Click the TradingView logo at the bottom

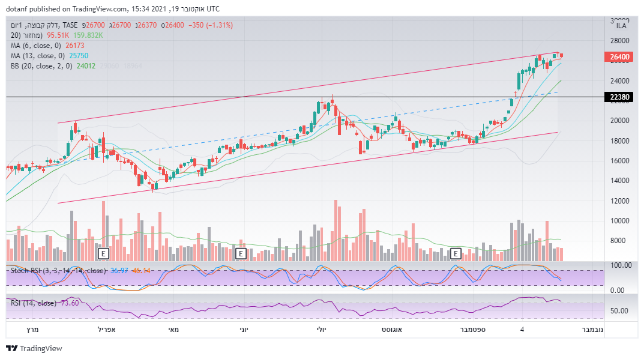tap(34, 348)
